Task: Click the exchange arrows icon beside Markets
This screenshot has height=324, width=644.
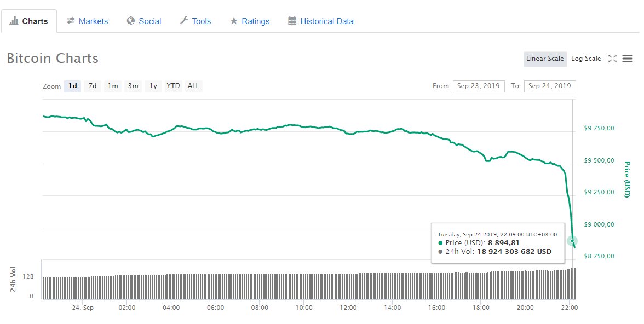Action: (x=71, y=21)
